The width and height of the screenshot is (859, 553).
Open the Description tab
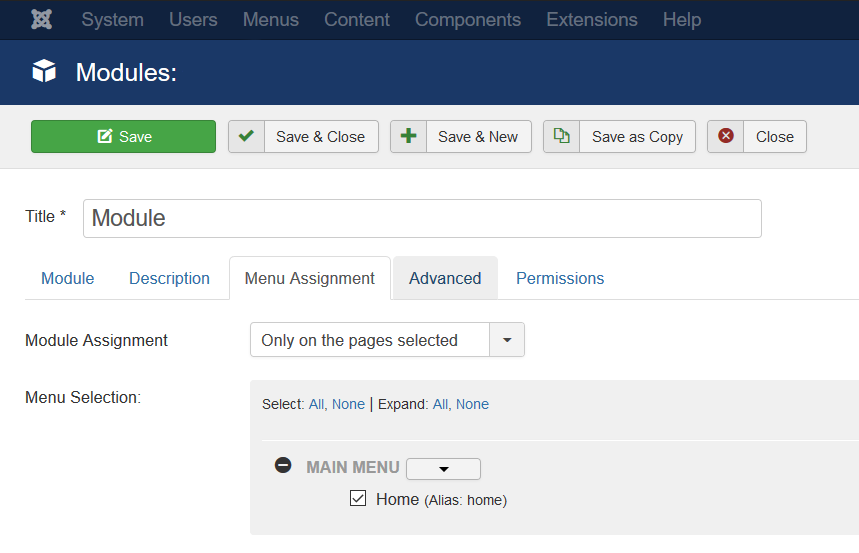169,279
